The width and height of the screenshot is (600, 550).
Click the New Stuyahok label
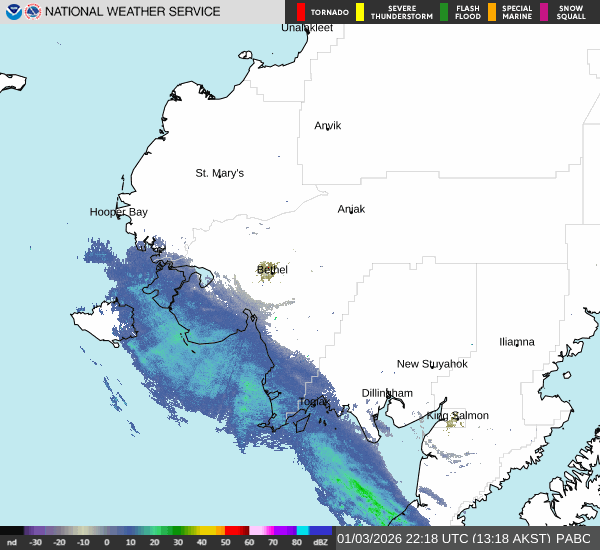tap(432, 364)
